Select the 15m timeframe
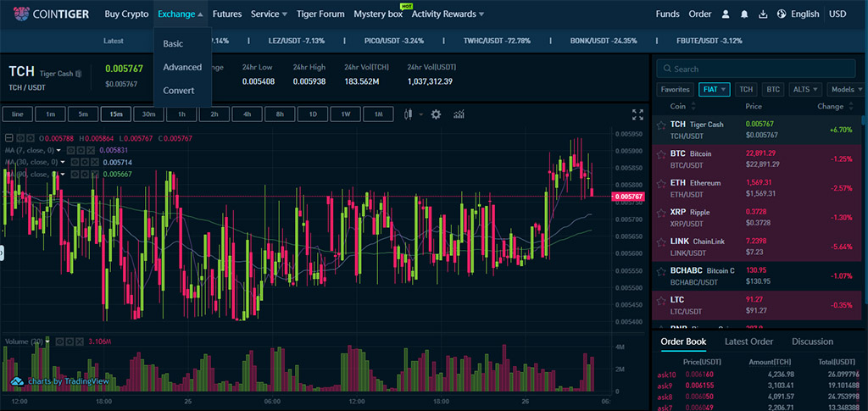 click(115, 114)
